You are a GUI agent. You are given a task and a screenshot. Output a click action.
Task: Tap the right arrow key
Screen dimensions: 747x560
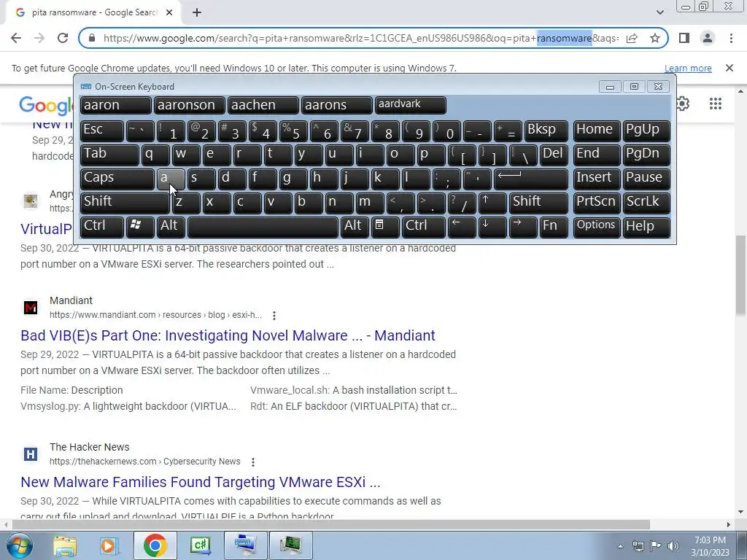tap(522, 227)
